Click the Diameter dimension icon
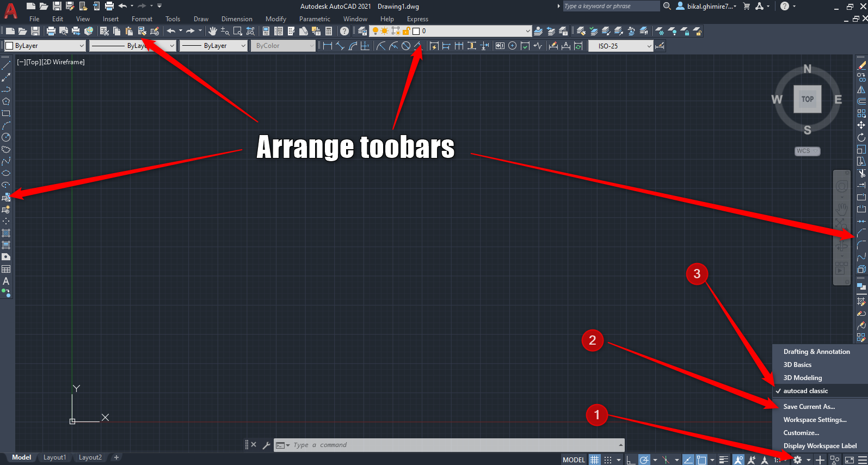The height and width of the screenshot is (465, 868). (x=406, y=46)
